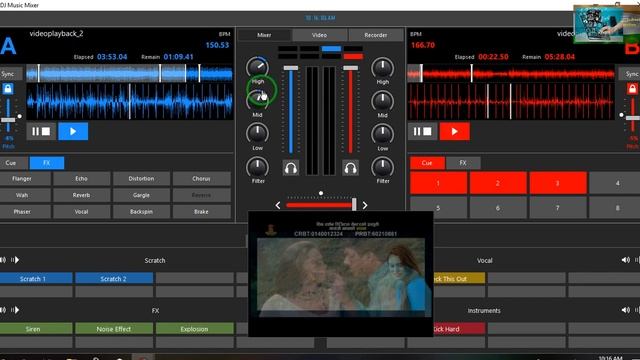Click the deck B Low EQ knob

click(x=382, y=134)
